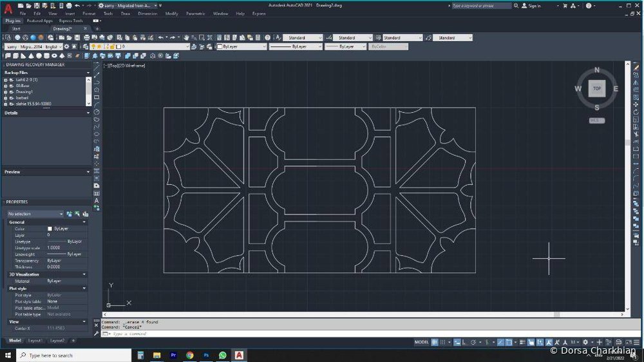Click the keyword search box in title bar
Image resolution: width=644 pixels, height=362 pixels.
coord(481,6)
